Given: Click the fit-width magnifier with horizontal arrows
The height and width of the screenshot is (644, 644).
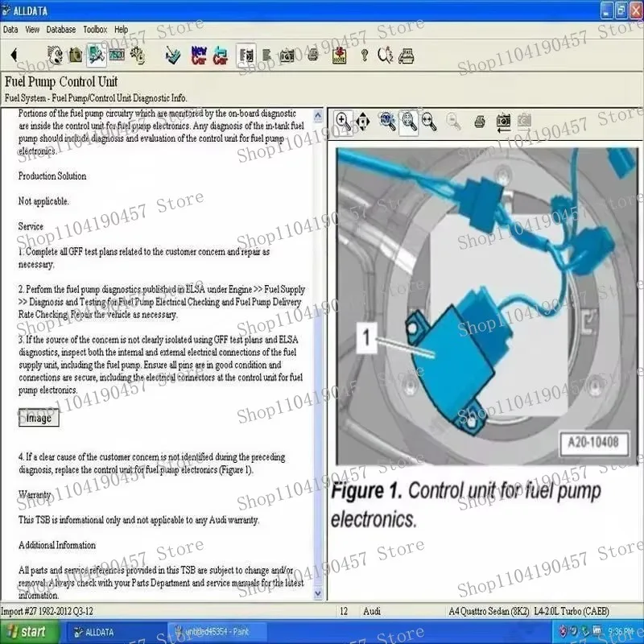Looking at the screenshot, I should 429,122.
